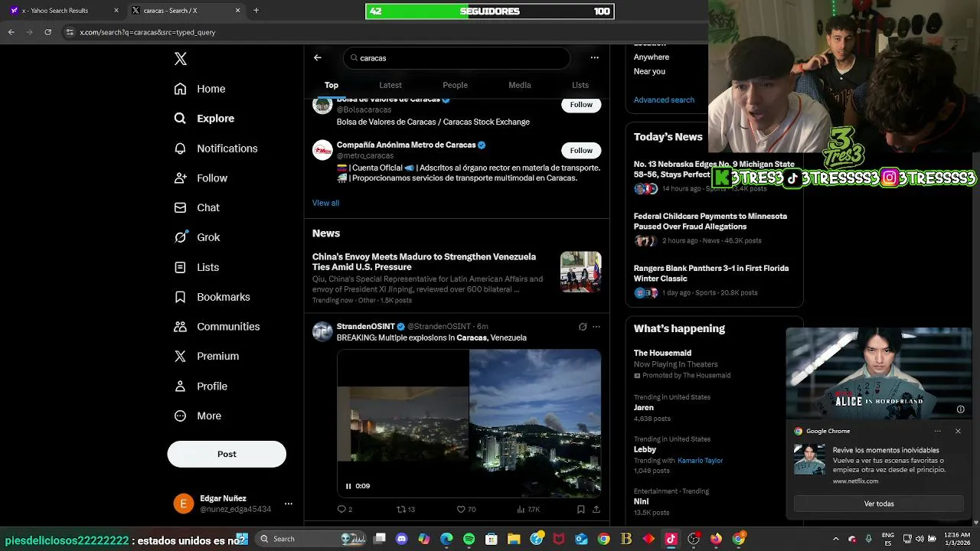Image resolution: width=980 pixels, height=551 pixels.
Task: Click the Ver todas notification button
Action: click(879, 504)
